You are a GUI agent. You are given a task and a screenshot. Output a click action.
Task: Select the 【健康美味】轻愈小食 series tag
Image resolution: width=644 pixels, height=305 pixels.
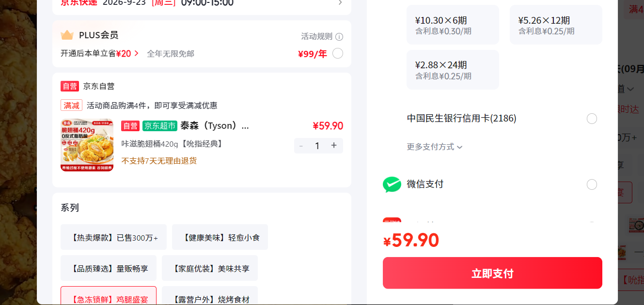coord(220,237)
